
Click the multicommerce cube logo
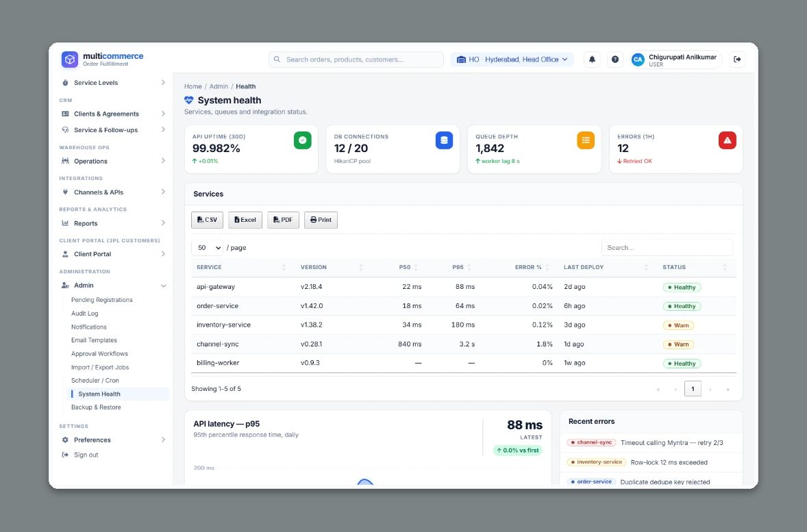[70, 60]
